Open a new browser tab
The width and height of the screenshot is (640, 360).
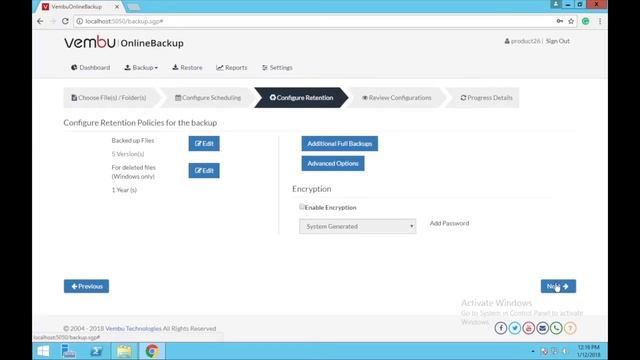tap(133, 7)
